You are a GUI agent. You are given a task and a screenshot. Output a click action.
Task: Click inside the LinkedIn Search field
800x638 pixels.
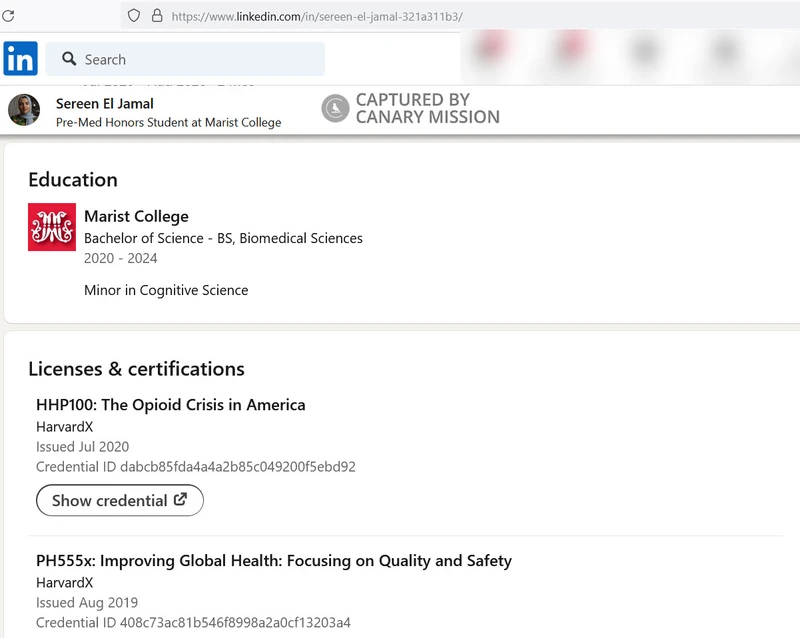coord(200,59)
